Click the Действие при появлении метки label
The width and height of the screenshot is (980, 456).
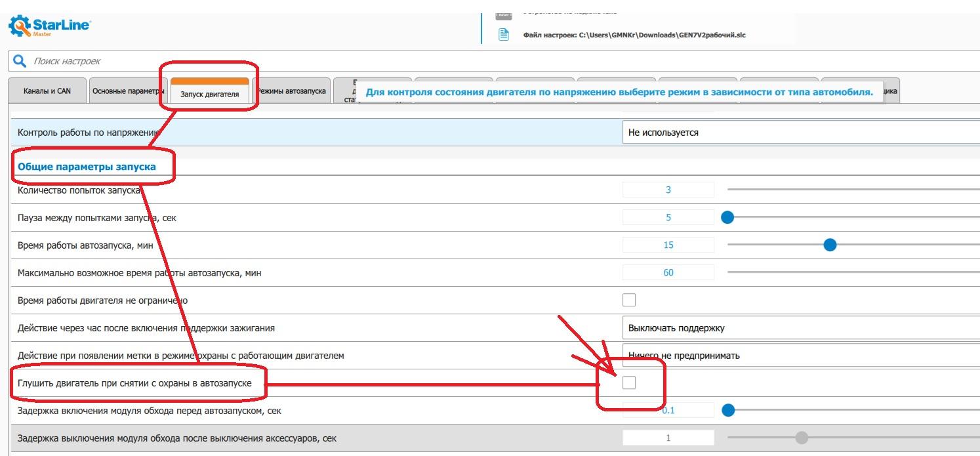(181, 356)
